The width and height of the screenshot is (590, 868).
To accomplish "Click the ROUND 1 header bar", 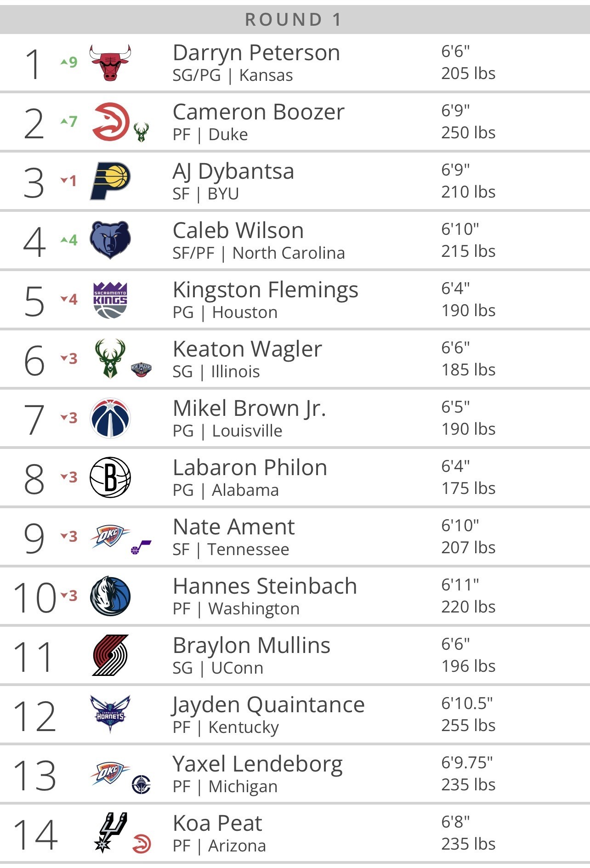I will pos(295,20).
